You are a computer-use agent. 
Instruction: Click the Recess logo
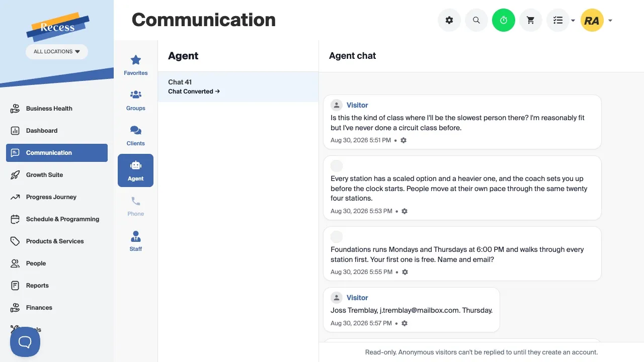click(57, 27)
